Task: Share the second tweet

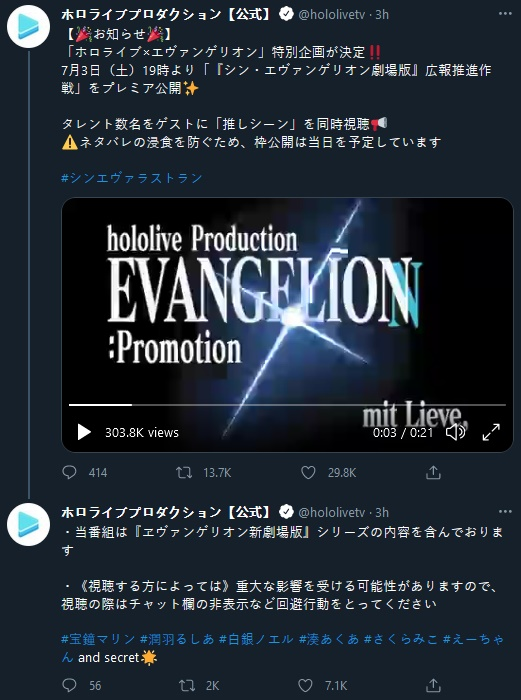Action: 433,685
